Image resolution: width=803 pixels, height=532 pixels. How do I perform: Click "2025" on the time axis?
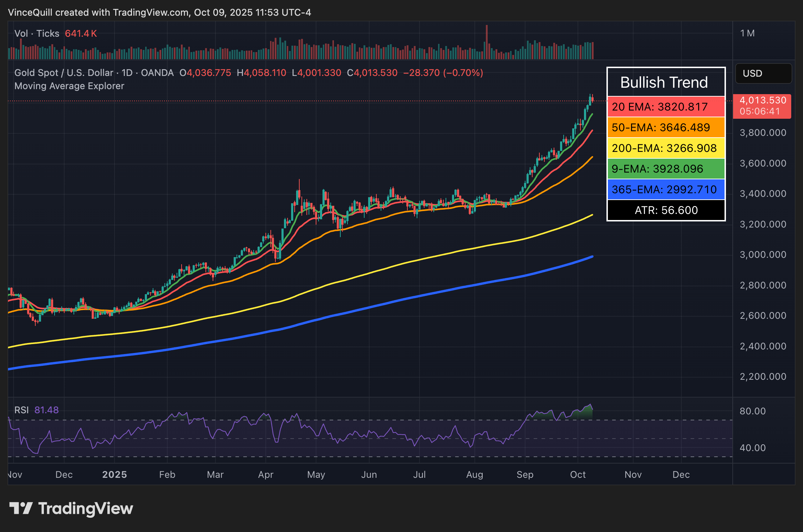pos(114,475)
